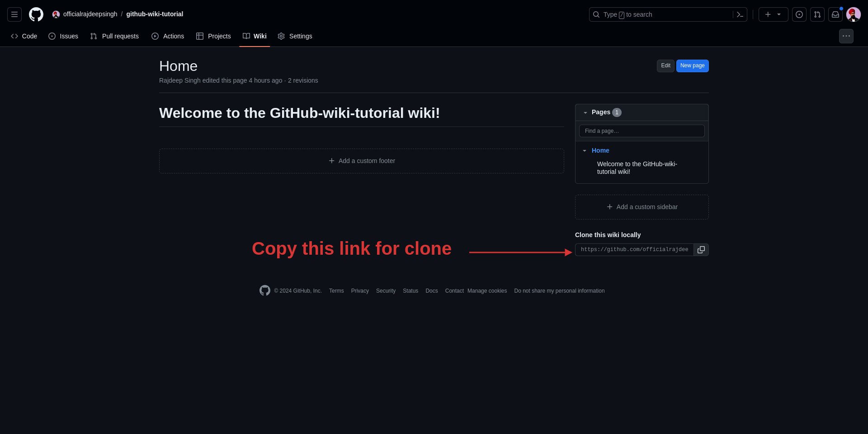Click the officialrajdeepsingh owner avatar
Image resolution: width=868 pixels, height=434 pixels.
coord(56,14)
